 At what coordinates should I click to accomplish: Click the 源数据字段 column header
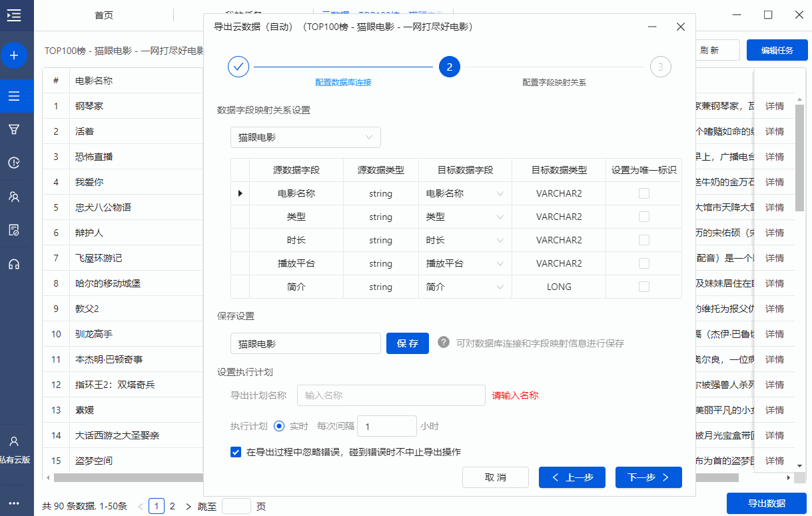(x=296, y=170)
